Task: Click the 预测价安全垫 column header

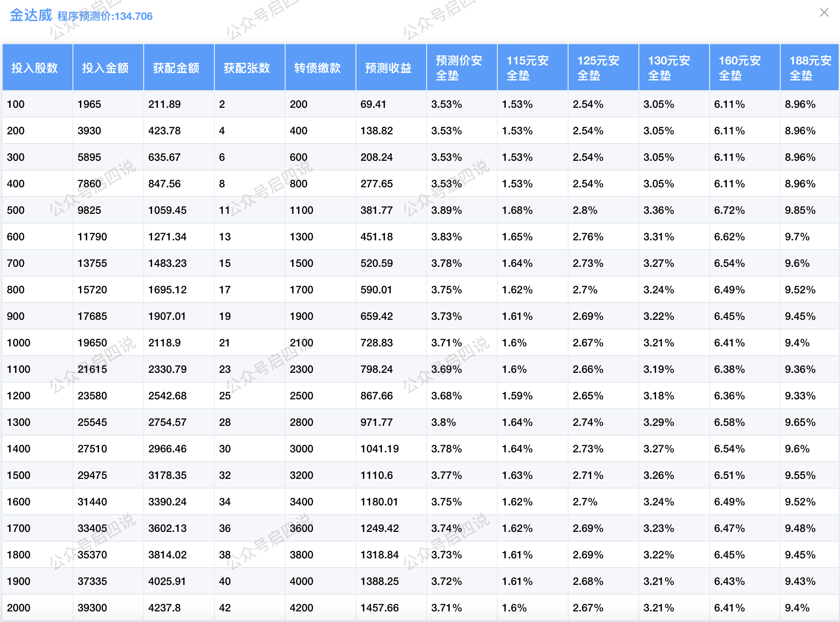Action: point(459,68)
